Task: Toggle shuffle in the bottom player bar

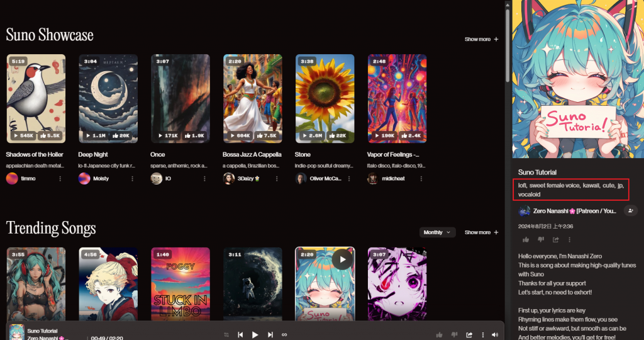Action: (226, 335)
